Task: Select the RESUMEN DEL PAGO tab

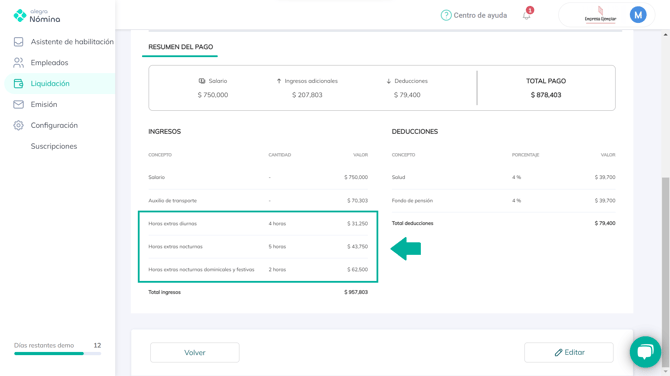Action: 180,47
